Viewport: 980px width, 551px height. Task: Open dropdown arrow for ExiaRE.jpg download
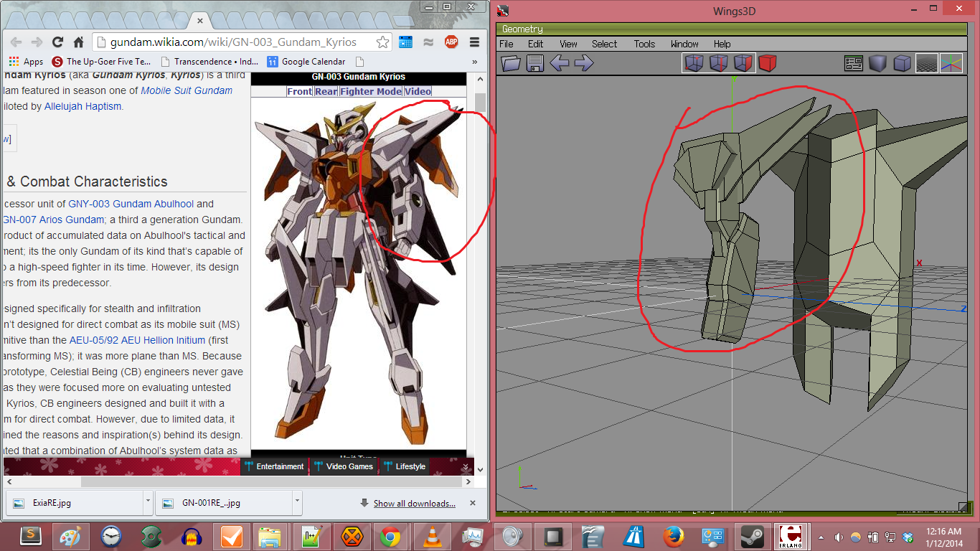[147, 502]
